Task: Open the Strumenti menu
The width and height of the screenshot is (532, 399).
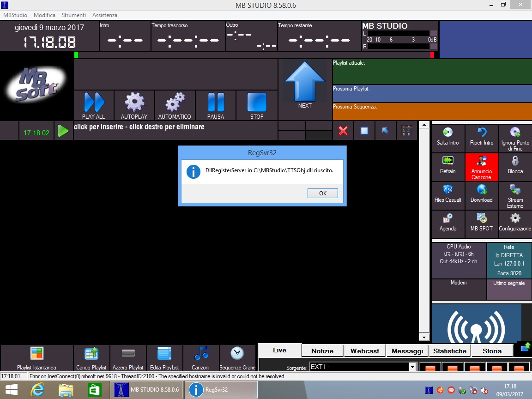Action: point(73,15)
